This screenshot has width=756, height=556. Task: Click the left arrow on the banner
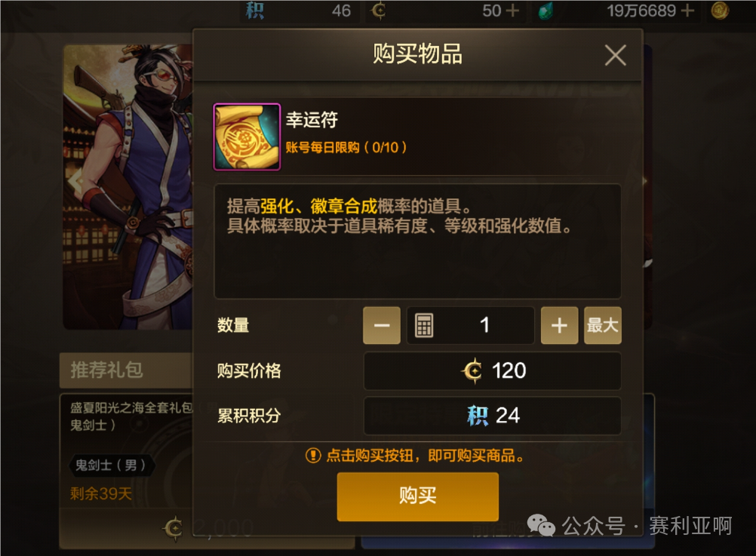click(75, 183)
